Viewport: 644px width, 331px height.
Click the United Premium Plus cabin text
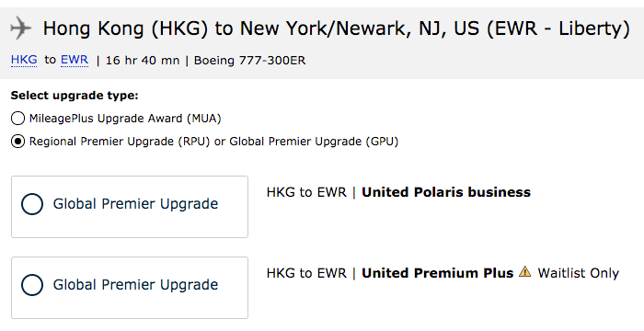click(x=437, y=273)
